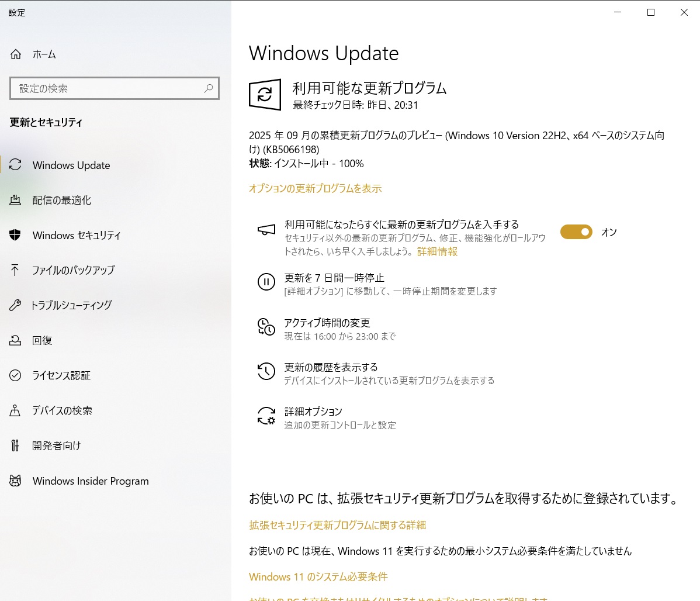Open ホーム in the sidebar
This screenshot has width=700, height=601.
[44, 54]
